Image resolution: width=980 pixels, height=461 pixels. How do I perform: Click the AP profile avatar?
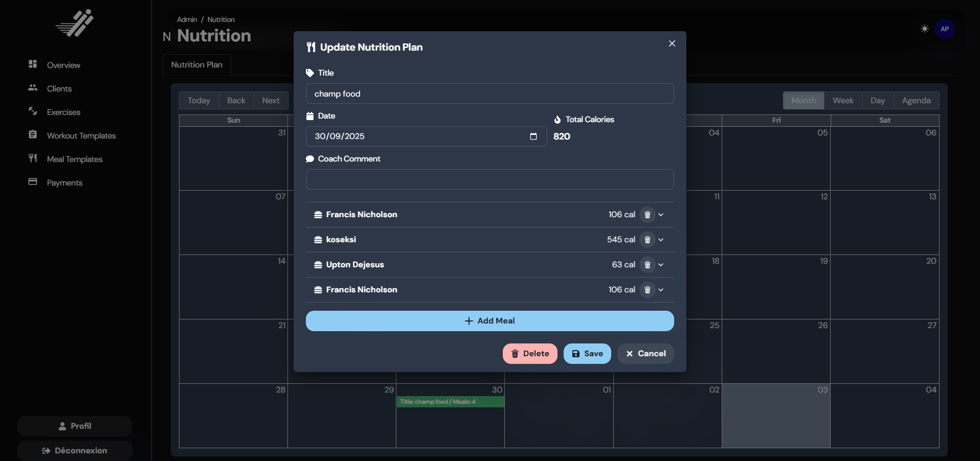(x=945, y=29)
